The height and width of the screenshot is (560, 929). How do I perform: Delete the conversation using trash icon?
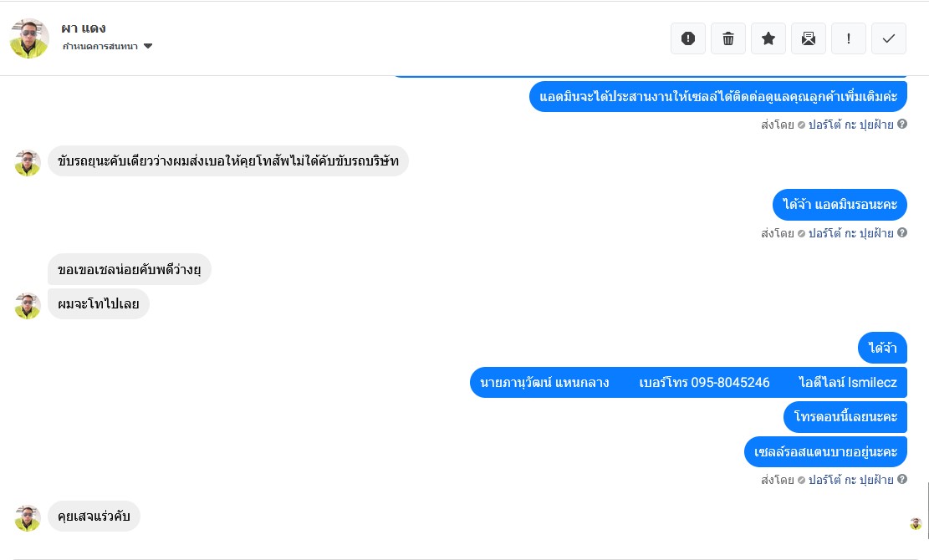pyautogui.click(x=728, y=38)
